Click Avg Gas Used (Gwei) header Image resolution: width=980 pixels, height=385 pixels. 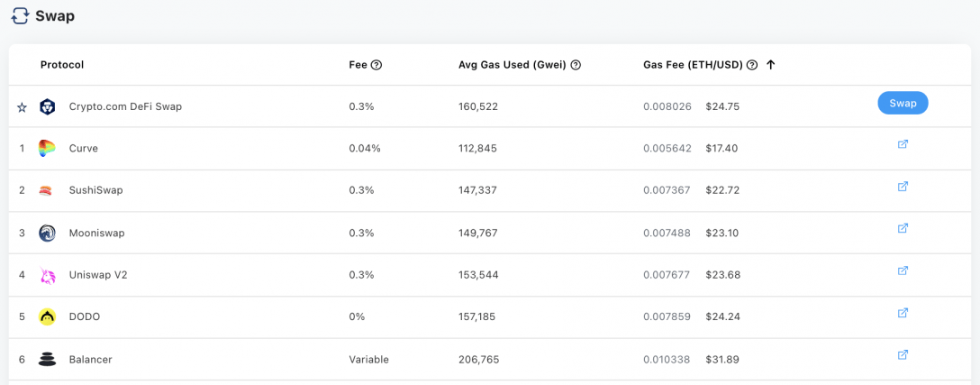pos(512,65)
